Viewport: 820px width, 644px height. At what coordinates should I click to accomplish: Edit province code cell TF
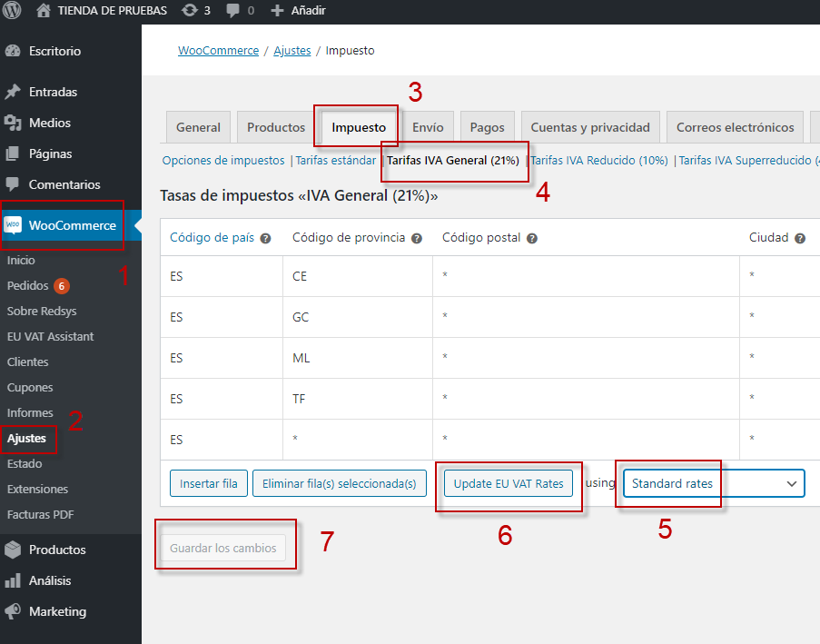[358, 399]
